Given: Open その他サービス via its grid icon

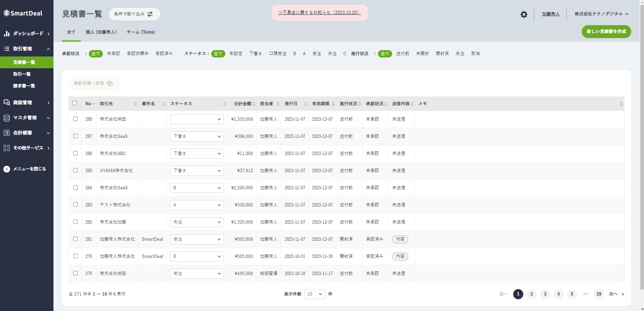Looking at the screenshot, I should coord(7,148).
